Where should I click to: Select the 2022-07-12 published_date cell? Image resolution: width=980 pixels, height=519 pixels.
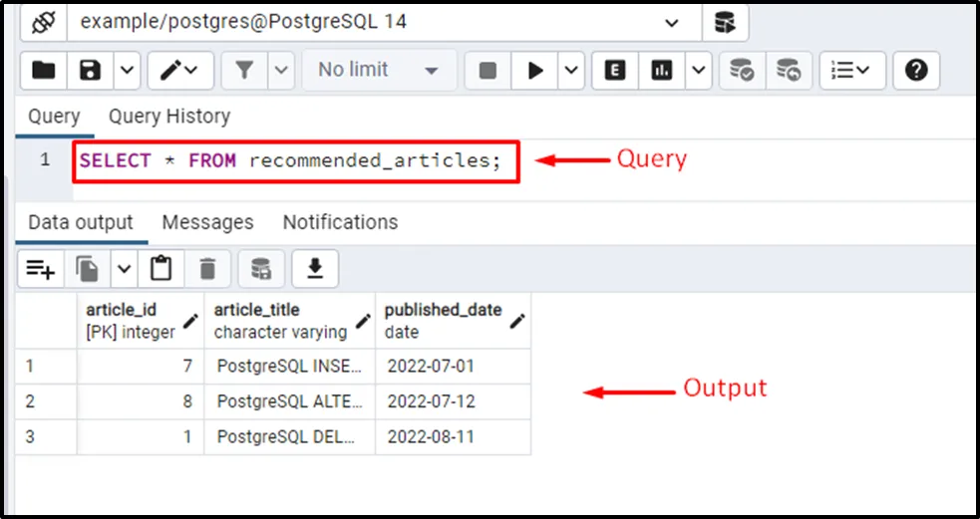click(431, 401)
